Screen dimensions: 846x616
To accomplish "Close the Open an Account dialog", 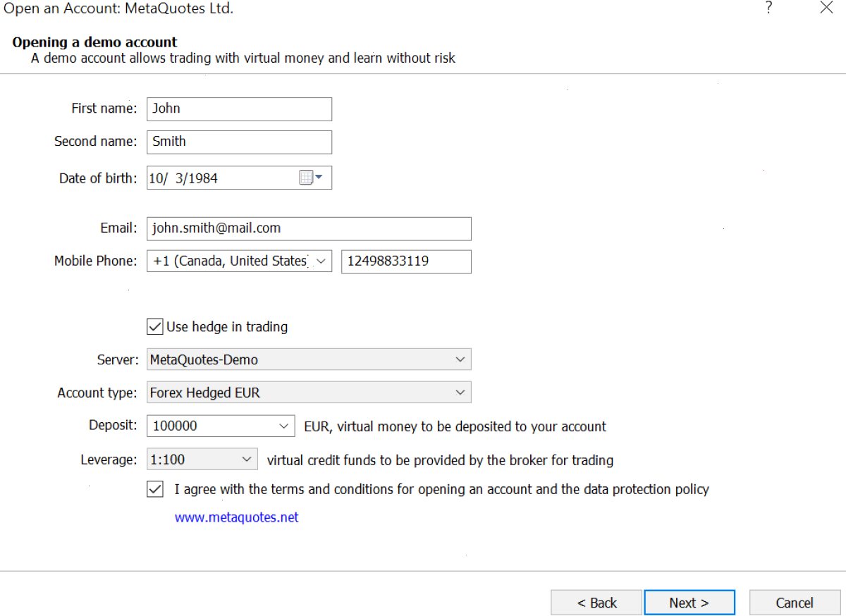I will tap(826, 8).
